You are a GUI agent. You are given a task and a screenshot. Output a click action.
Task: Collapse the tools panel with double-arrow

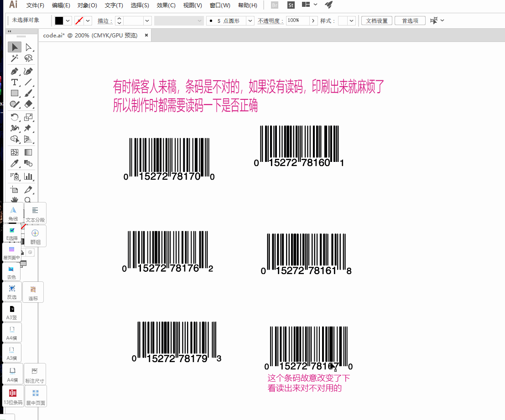click(10, 31)
